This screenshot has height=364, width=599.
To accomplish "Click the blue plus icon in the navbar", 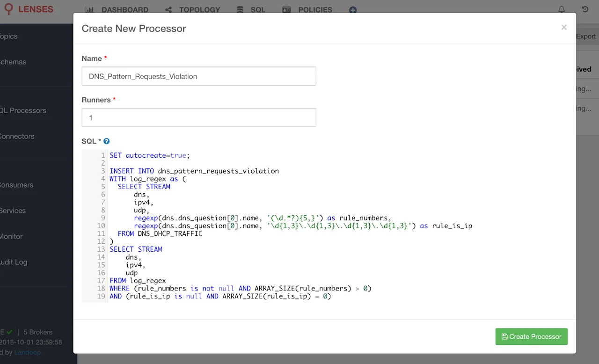I will [353, 10].
